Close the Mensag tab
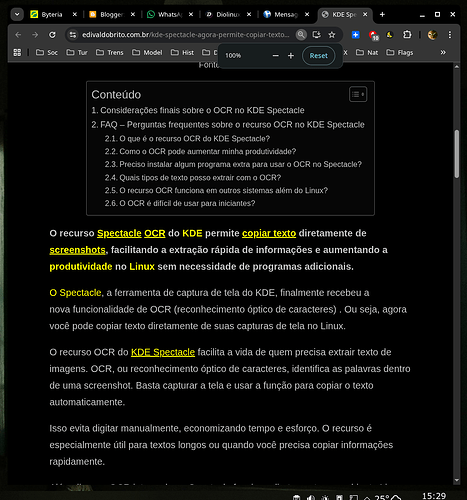 [307, 14]
